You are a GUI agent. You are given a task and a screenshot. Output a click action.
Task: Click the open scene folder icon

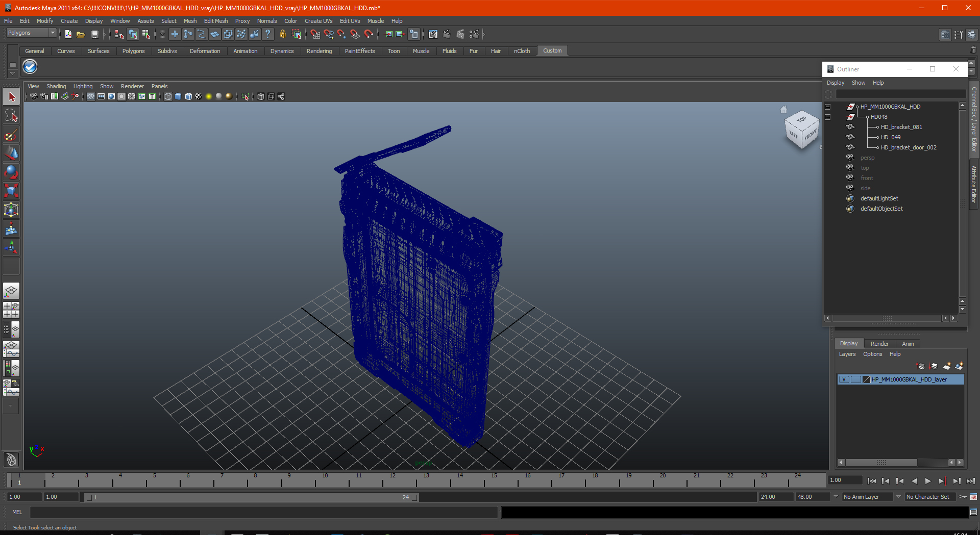[x=81, y=34]
